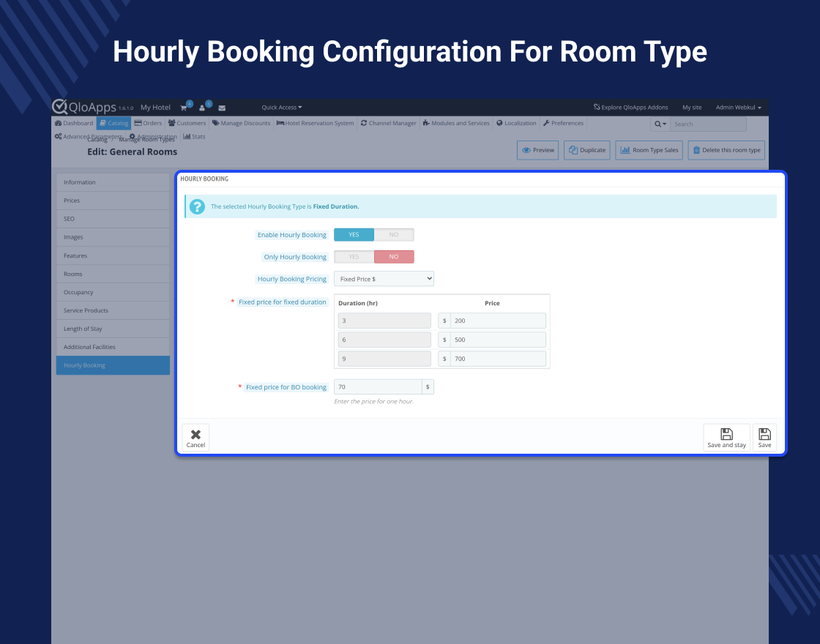Open Room Type Sales chart
This screenshot has width=820, height=644.
click(649, 150)
